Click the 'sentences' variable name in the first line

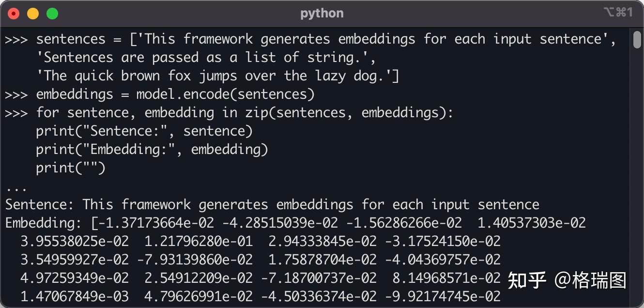point(71,39)
